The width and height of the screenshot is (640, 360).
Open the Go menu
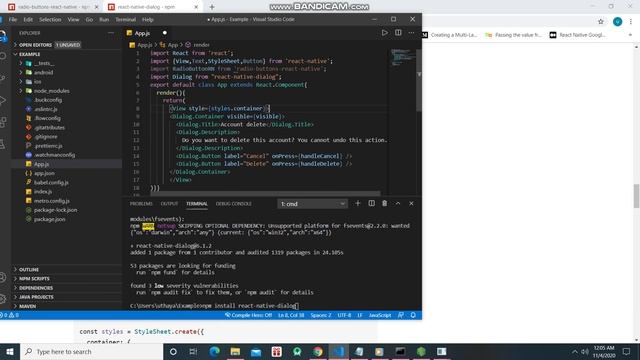(89, 19)
